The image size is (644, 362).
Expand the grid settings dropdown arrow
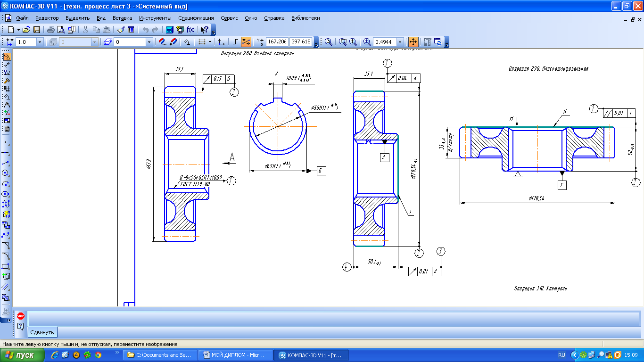pyautogui.click(x=210, y=41)
